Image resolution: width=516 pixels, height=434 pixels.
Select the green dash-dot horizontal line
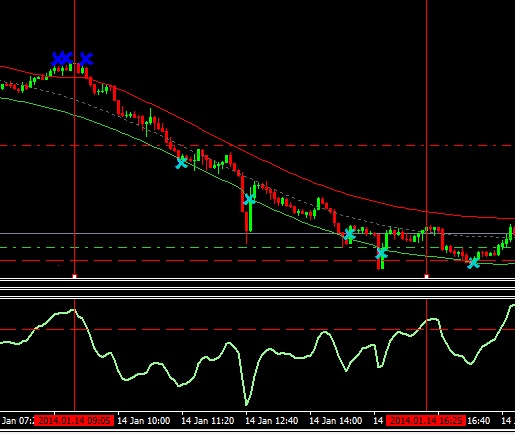click(257, 247)
